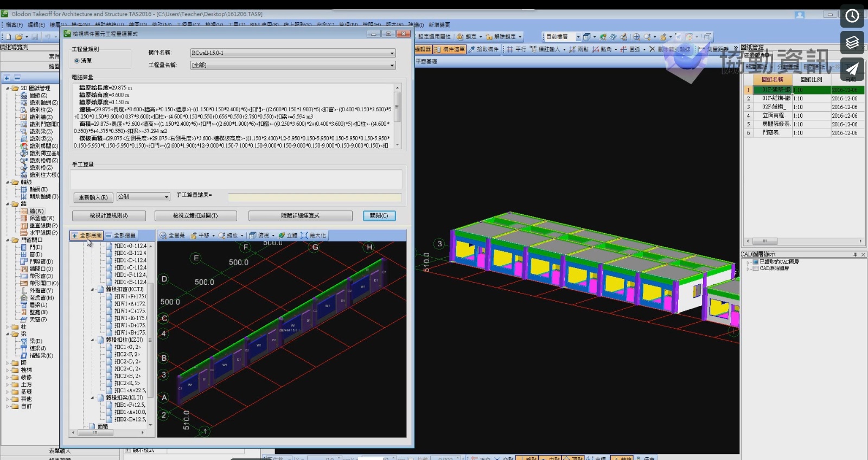The height and width of the screenshot is (460, 868).
Task: Select the 清單 radio button
Action: (77, 61)
